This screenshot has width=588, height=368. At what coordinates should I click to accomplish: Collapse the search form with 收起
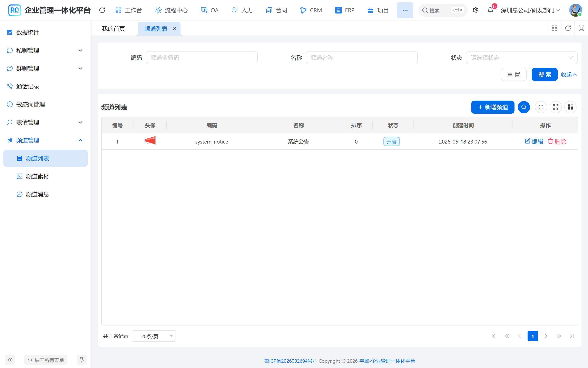569,74
